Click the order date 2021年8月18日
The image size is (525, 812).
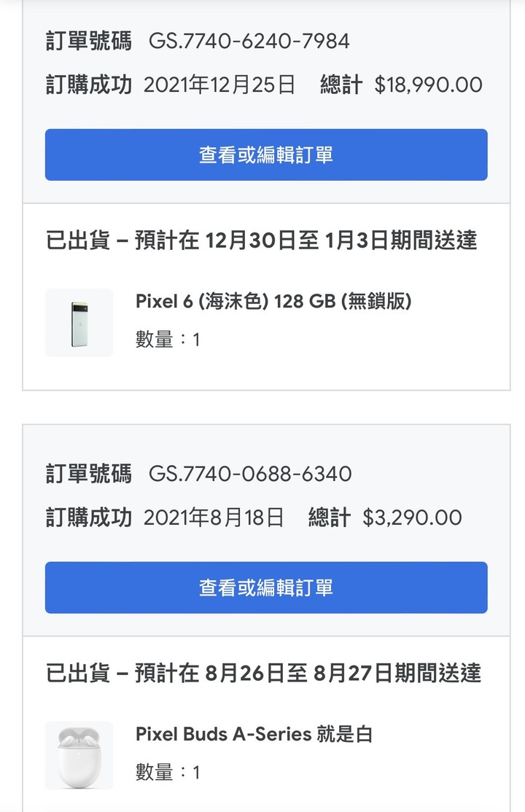(x=214, y=518)
